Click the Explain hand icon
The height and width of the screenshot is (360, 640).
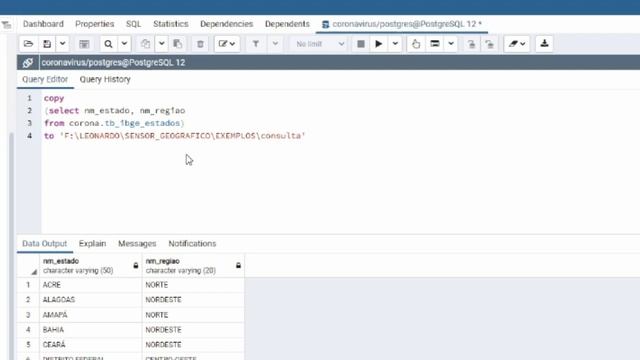pos(416,44)
